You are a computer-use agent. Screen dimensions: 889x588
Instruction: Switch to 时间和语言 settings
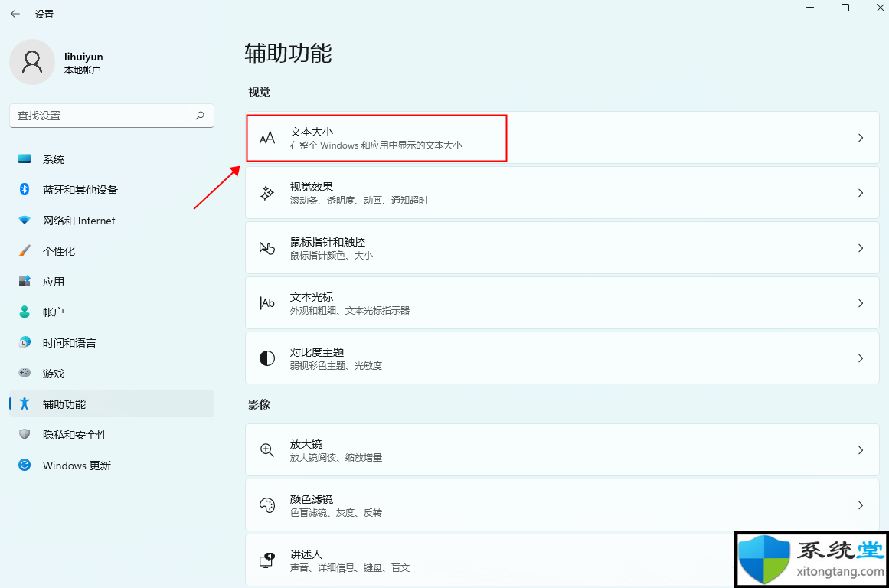pos(112,342)
